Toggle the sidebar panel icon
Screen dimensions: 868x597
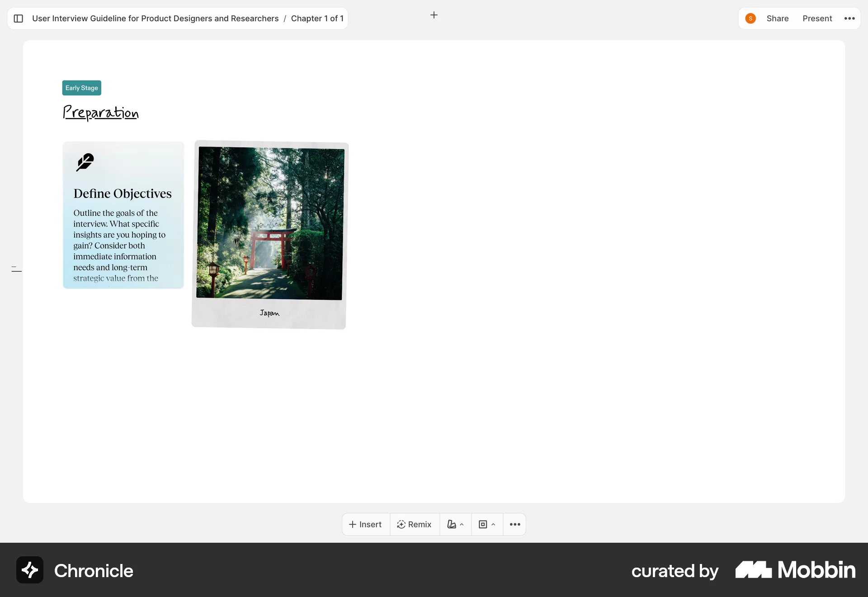(x=18, y=19)
